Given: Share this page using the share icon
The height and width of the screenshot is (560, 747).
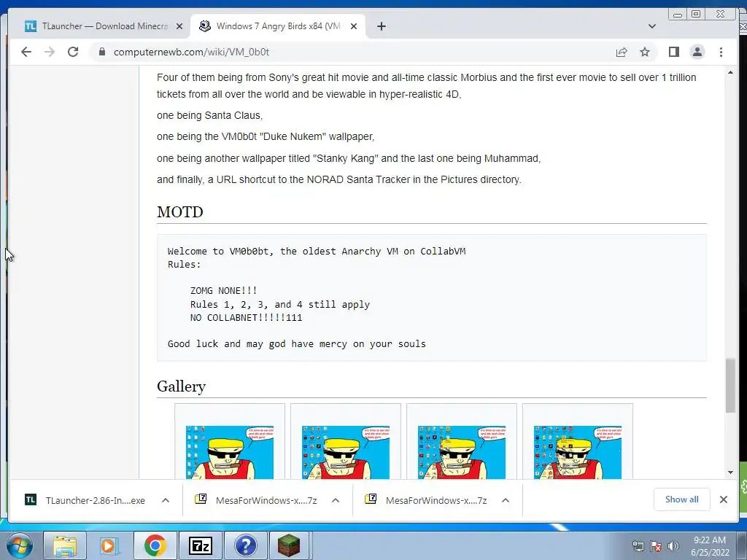Looking at the screenshot, I should [x=622, y=52].
